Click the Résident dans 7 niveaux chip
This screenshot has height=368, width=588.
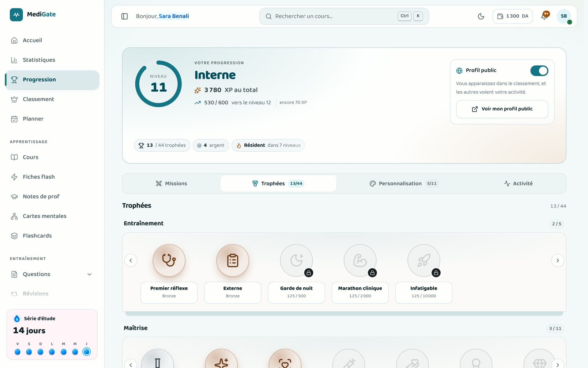268,145
